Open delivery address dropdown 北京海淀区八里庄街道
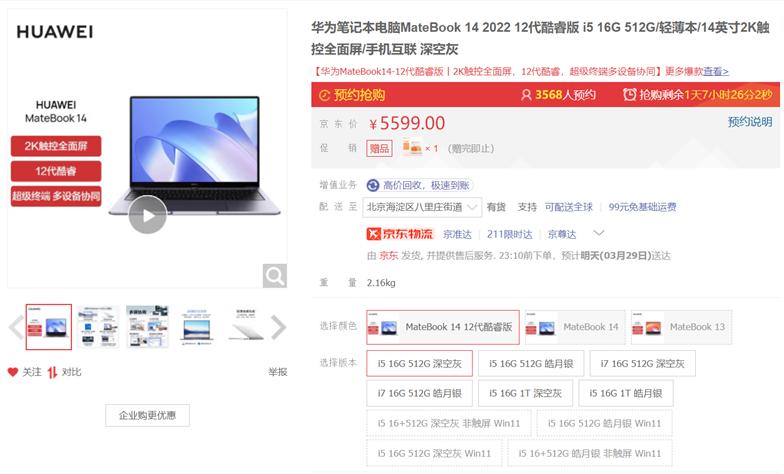Image resolution: width=784 pixels, height=474 pixels. coord(422,207)
